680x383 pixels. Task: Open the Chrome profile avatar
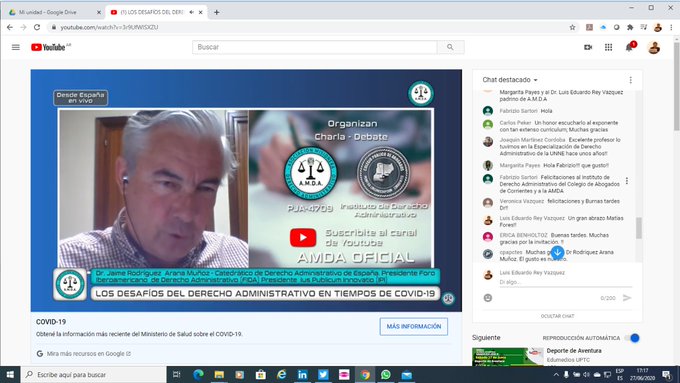pos(657,27)
